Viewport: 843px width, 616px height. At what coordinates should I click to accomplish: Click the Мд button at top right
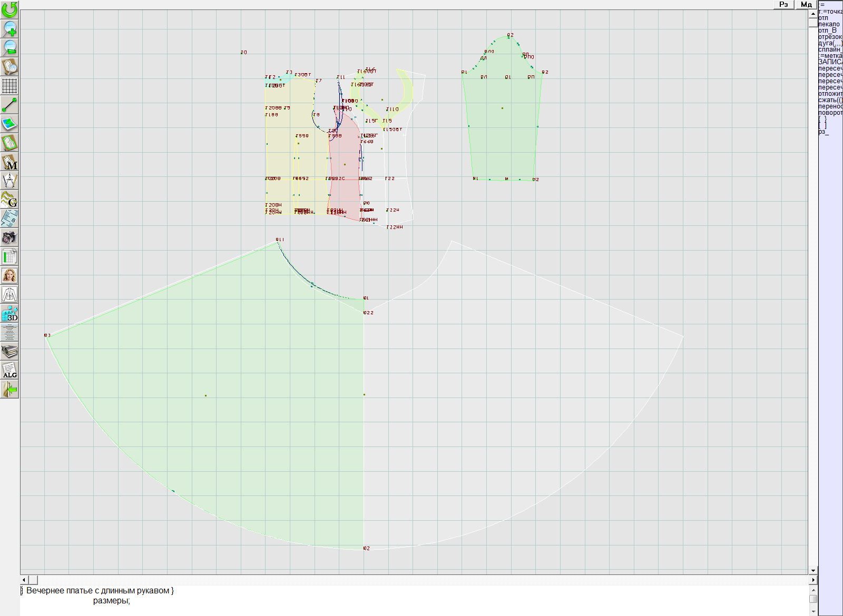click(x=806, y=5)
